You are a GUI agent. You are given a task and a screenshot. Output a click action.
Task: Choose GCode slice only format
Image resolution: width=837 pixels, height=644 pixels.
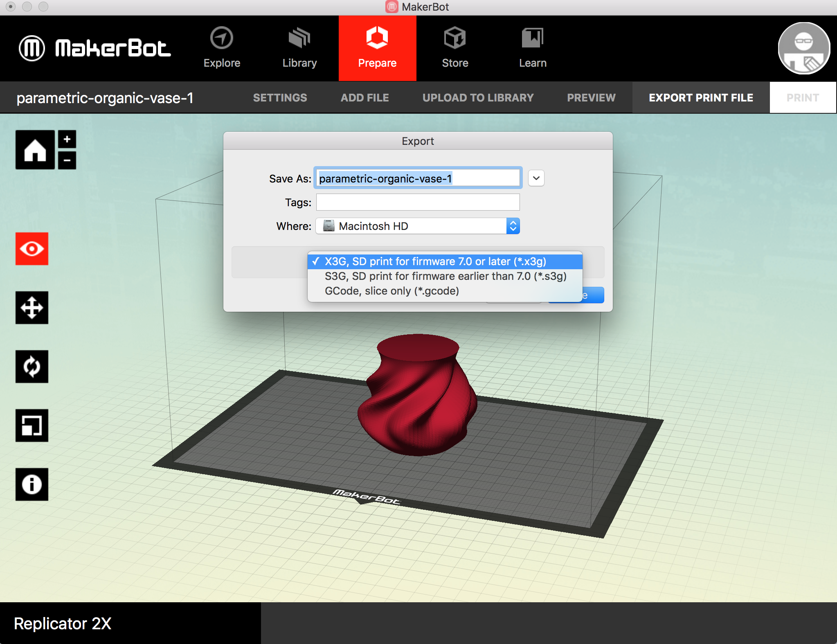click(445, 291)
